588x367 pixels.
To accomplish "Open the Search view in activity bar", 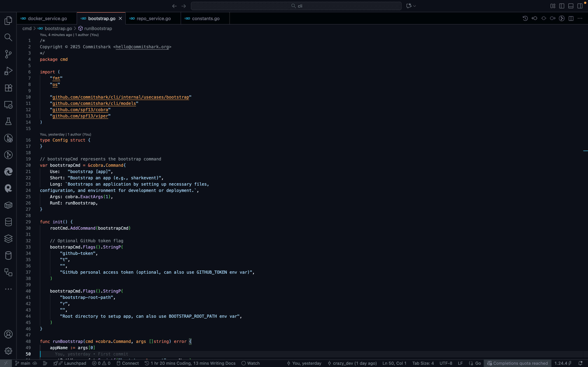I will click(8, 37).
